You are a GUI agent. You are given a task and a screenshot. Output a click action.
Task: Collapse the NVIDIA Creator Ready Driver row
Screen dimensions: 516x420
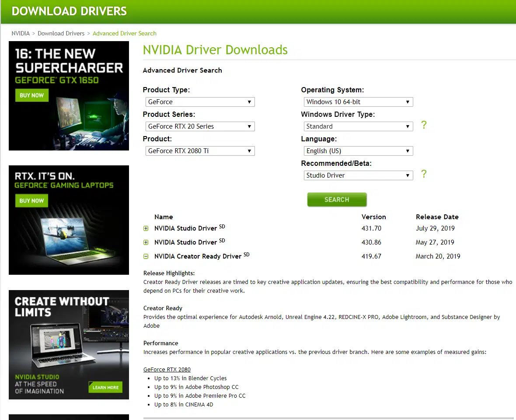(x=146, y=256)
